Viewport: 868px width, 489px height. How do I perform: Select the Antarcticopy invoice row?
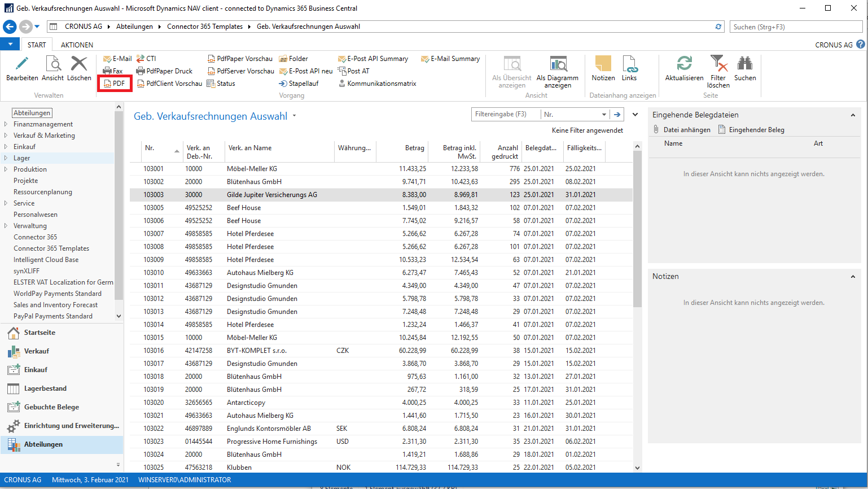(x=381, y=403)
